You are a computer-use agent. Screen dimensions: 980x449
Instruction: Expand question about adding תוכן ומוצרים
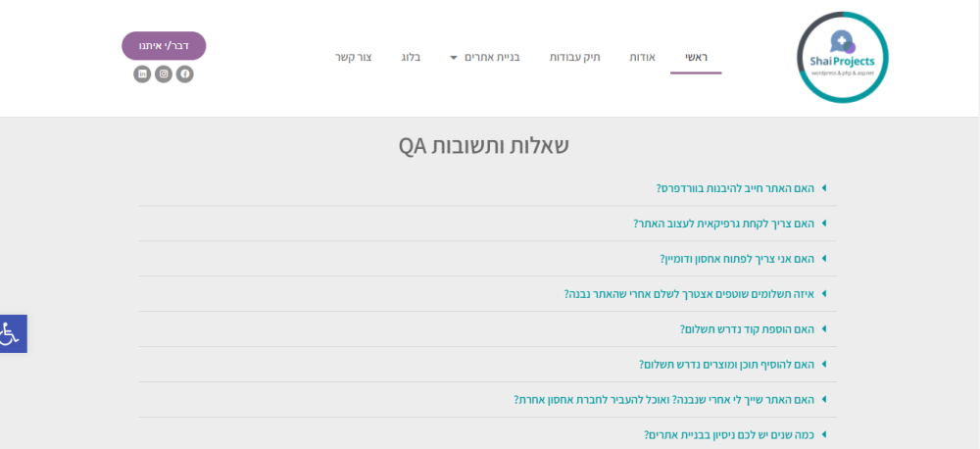726,365
